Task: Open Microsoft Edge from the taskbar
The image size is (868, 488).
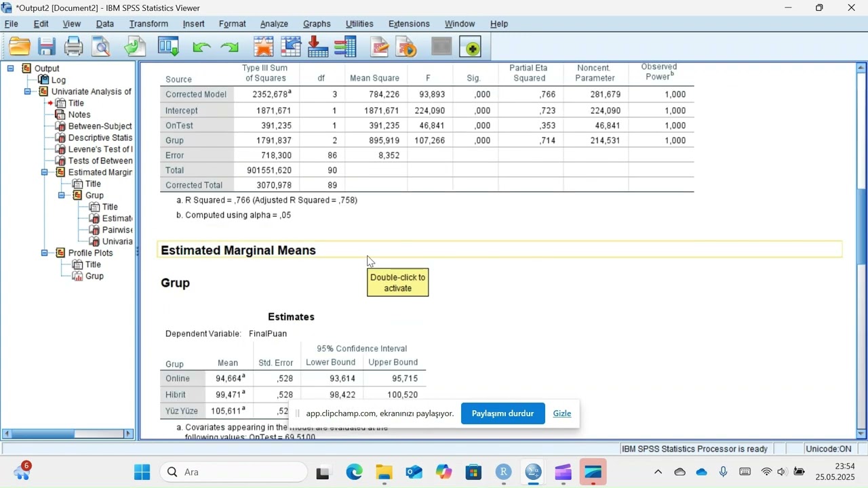Action: click(354, 472)
